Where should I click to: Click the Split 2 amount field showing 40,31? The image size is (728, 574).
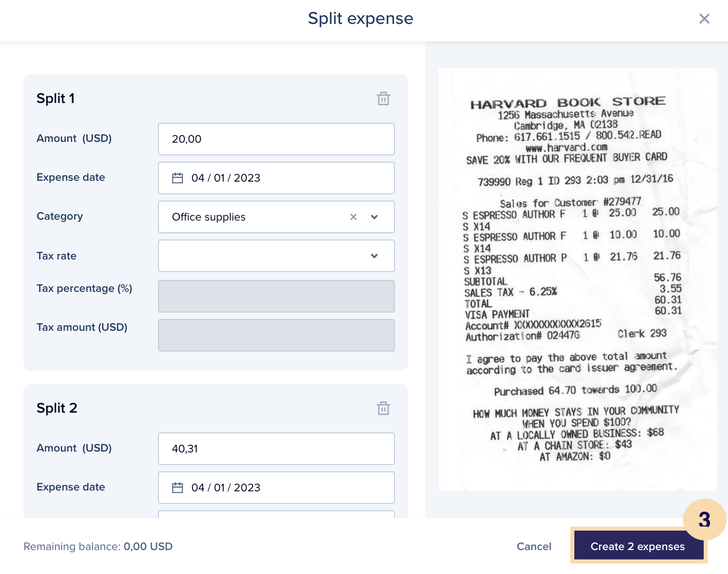276,449
